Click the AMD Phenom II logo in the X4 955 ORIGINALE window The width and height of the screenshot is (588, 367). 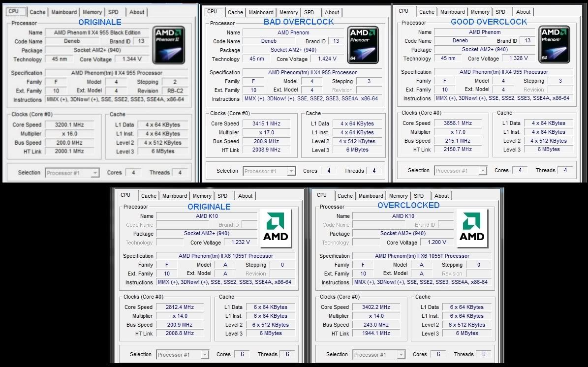click(x=169, y=45)
